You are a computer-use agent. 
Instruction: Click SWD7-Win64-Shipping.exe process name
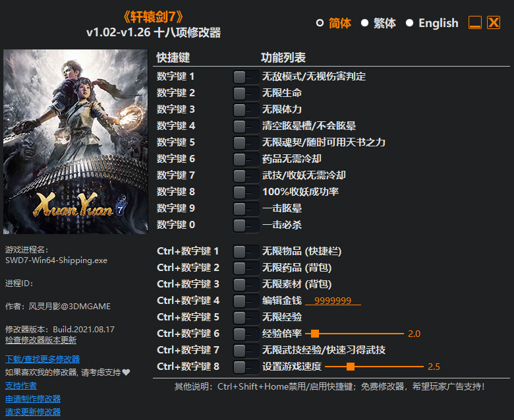[x=56, y=260]
